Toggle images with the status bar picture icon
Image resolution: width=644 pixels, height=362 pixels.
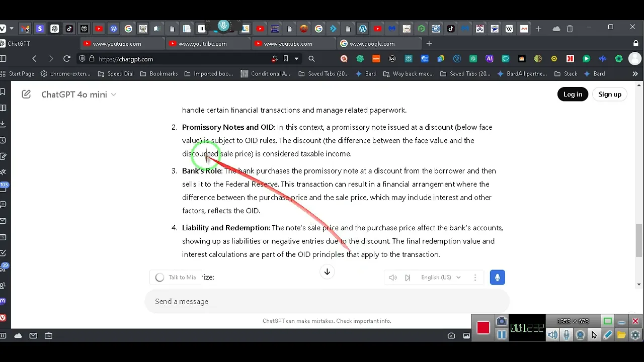466,336
